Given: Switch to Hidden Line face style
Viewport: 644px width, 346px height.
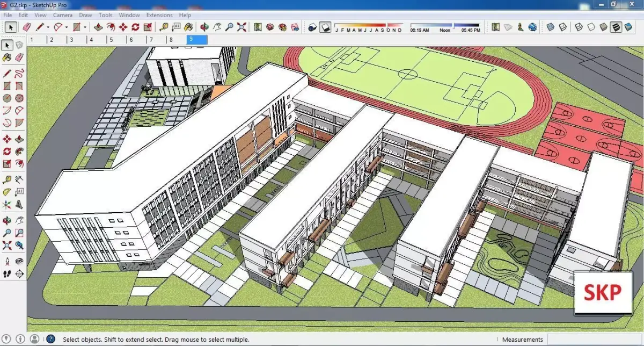Looking at the screenshot, I should click(x=591, y=27).
